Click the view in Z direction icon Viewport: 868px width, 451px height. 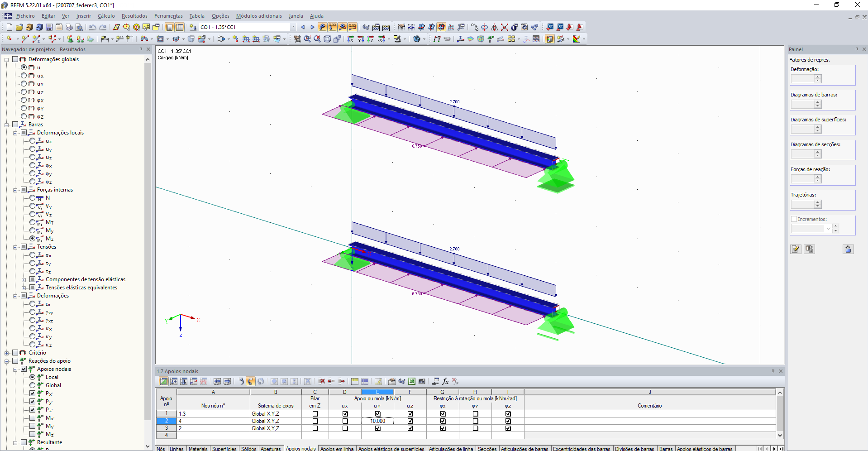(x=371, y=39)
